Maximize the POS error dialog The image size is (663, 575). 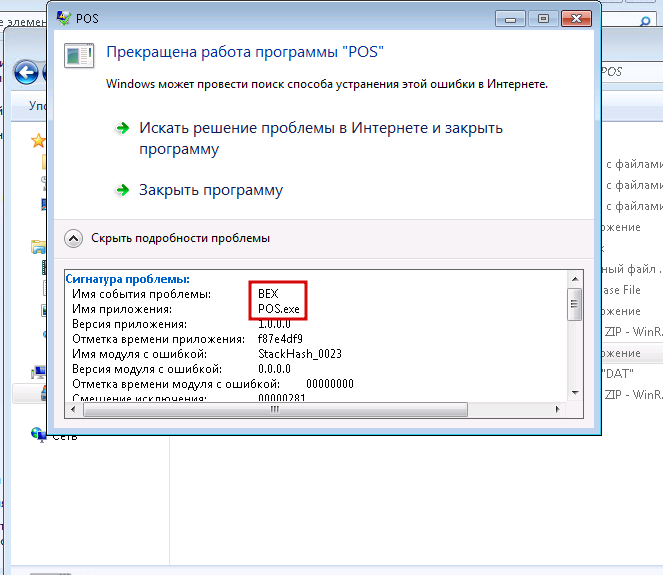click(543, 19)
